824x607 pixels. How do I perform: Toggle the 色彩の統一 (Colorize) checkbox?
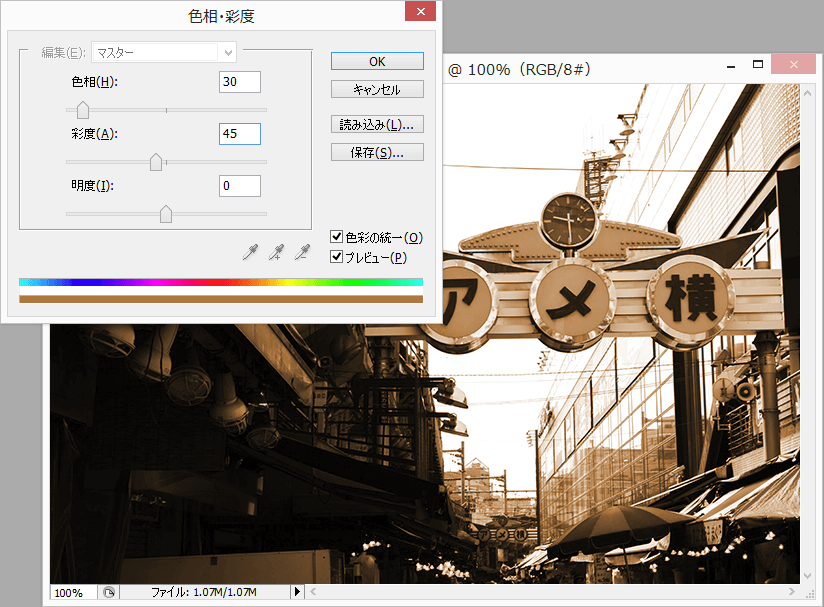(x=336, y=237)
